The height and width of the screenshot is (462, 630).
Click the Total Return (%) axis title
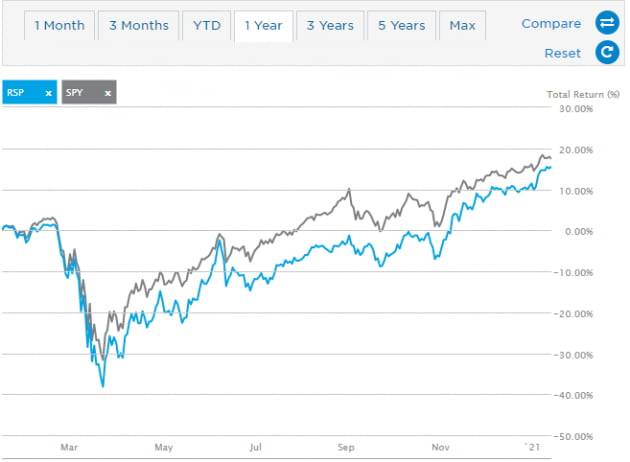pos(584,94)
